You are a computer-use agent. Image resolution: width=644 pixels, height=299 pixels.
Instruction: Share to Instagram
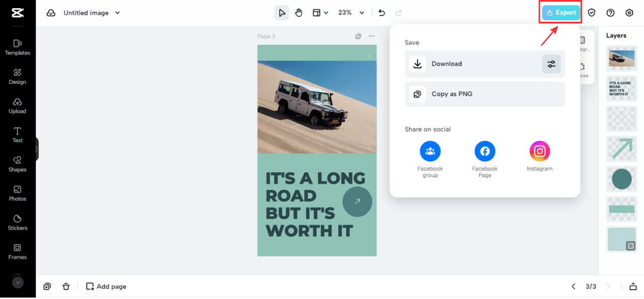540,156
